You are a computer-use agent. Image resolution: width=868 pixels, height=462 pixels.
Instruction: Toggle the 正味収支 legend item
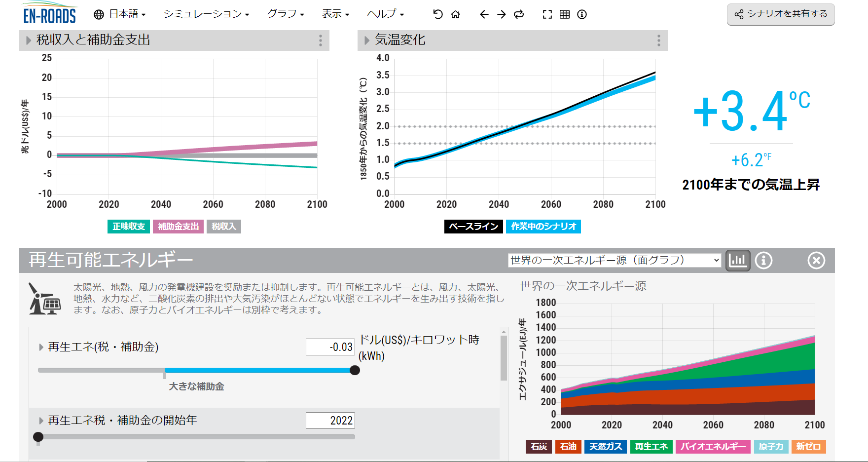pyautogui.click(x=128, y=227)
